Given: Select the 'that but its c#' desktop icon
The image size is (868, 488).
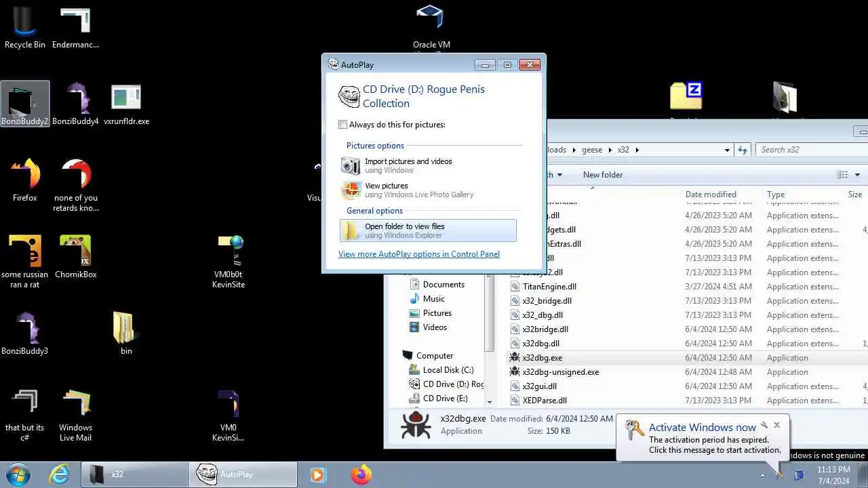Looking at the screenshot, I should (x=25, y=415).
